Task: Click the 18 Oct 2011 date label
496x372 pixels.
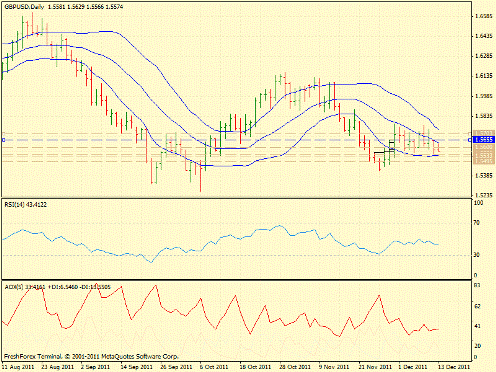Action: coord(255,367)
